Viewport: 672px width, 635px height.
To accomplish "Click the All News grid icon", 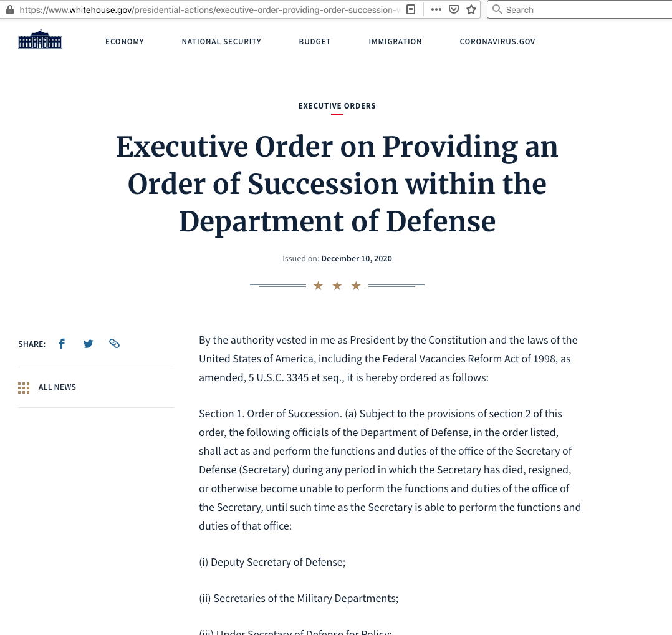I will click(24, 387).
